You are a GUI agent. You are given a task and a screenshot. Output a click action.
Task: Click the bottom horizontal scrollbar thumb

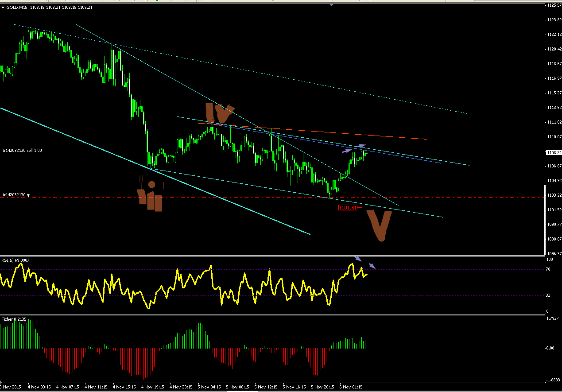pyautogui.click(x=242, y=391)
